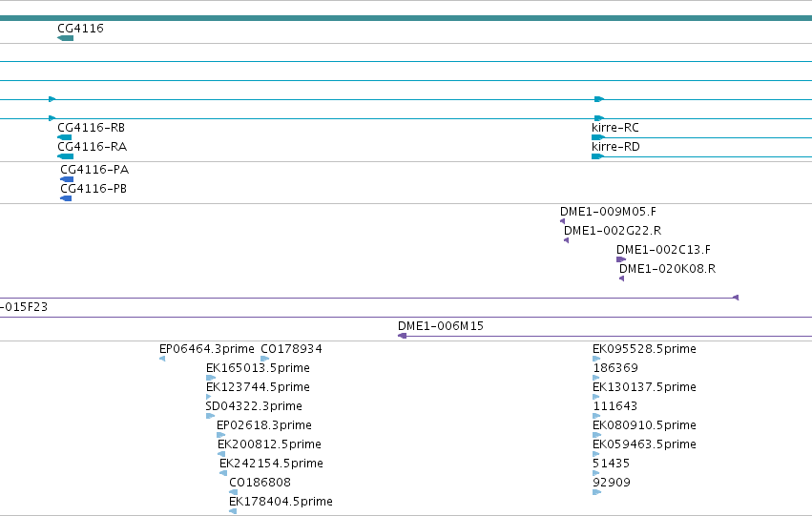Click the CG4116-RA transcript label

(x=93, y=147)
